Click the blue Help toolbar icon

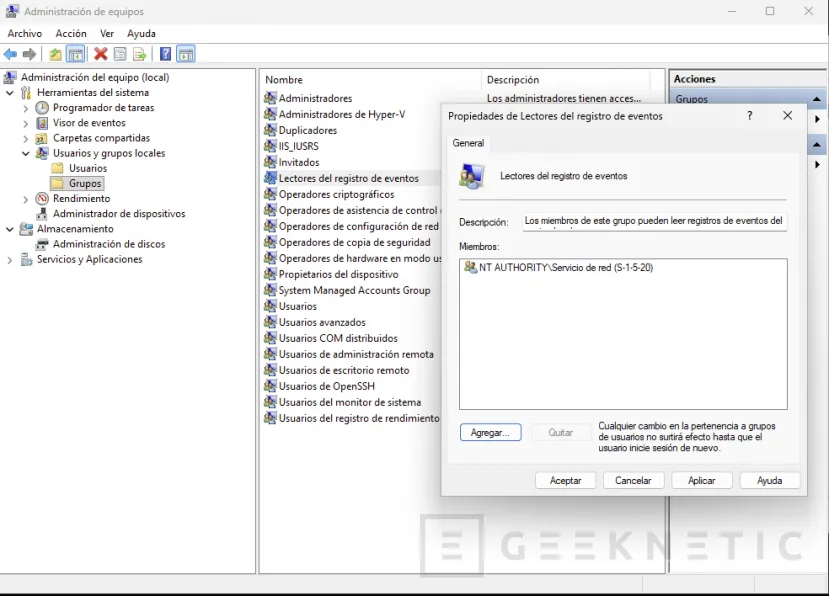[165, 54]
